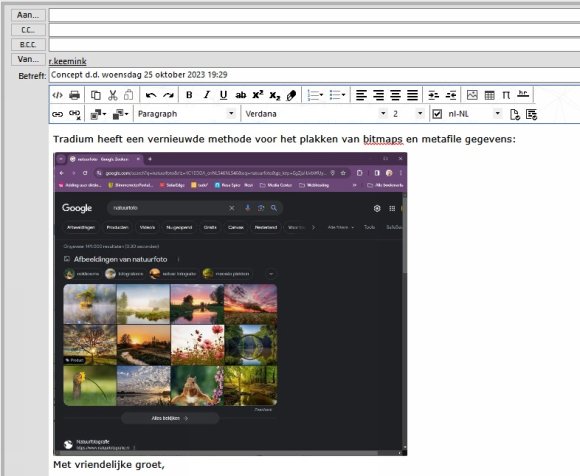Focus the C.C. input field
The width and height of the screenshot is (580, 476).
314,30
